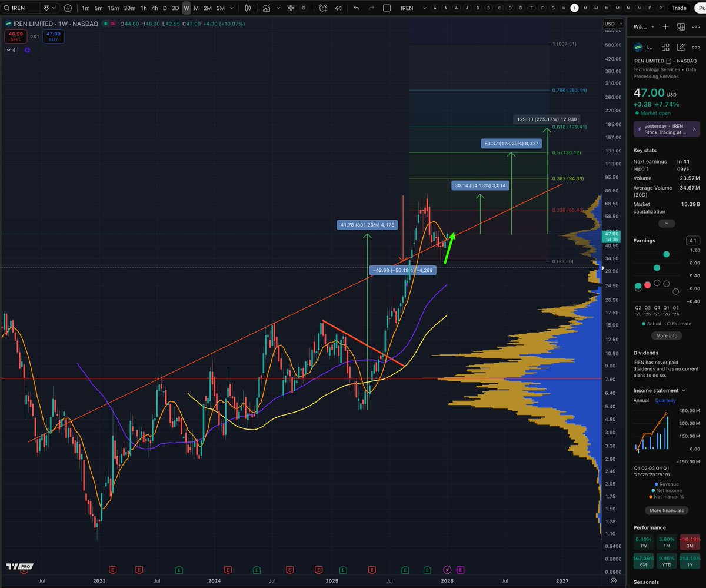The image size is (706, 588).
Task: Open the layout setup square icon
Action: coord(387,8)
